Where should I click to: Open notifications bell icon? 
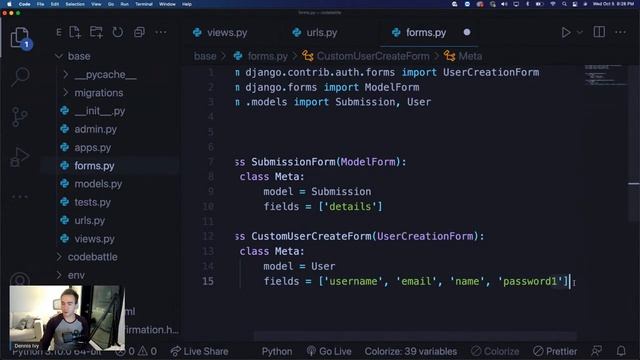[621, 351]
